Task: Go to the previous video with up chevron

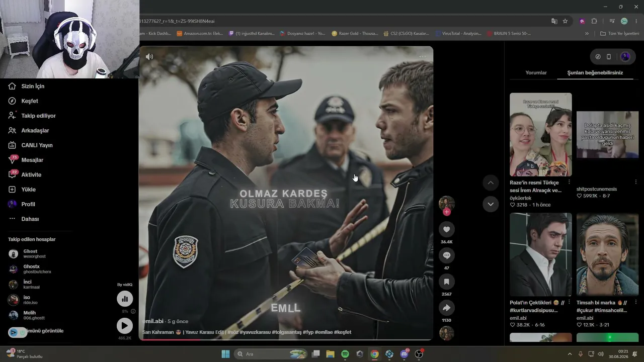Action: pyautogui.click(x=491, y=183)
